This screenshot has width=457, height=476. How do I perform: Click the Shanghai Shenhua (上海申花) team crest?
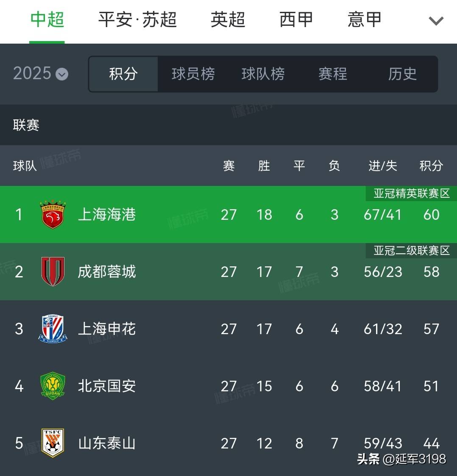[x=53, y=329]
